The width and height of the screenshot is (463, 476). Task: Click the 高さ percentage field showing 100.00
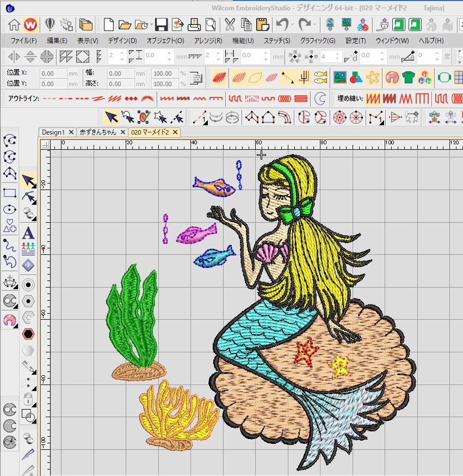click(165, 84)
